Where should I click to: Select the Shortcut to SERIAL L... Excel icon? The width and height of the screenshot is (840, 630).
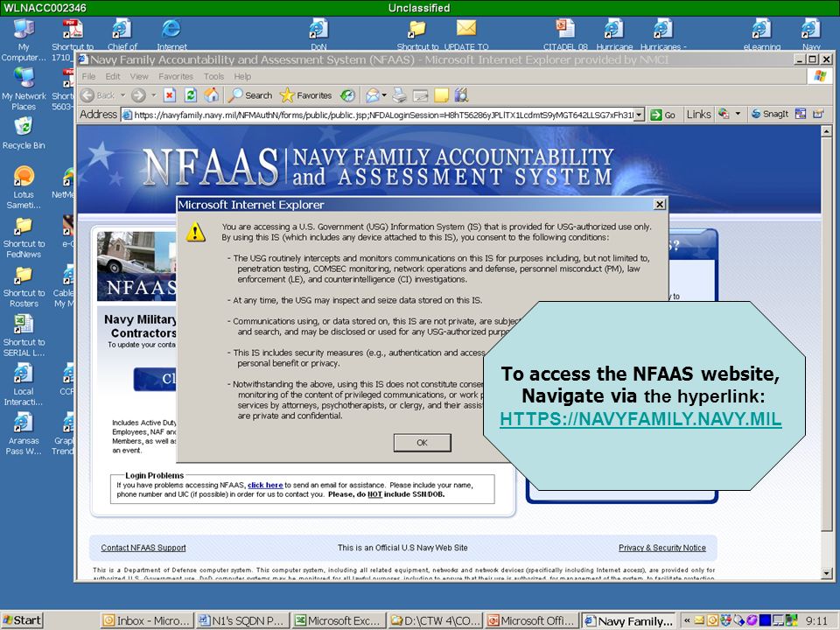pyautogui.click(x=24, y=335)
